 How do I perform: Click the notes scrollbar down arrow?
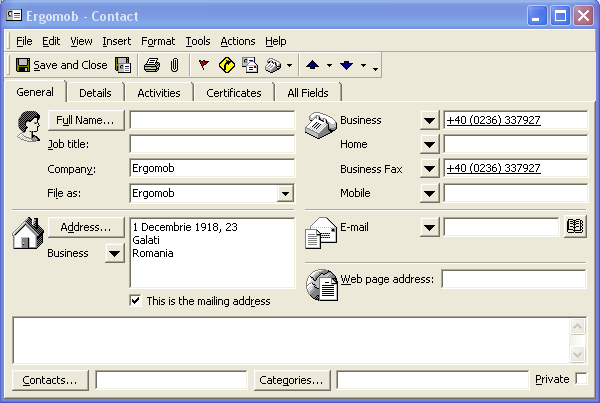[577, 354]
